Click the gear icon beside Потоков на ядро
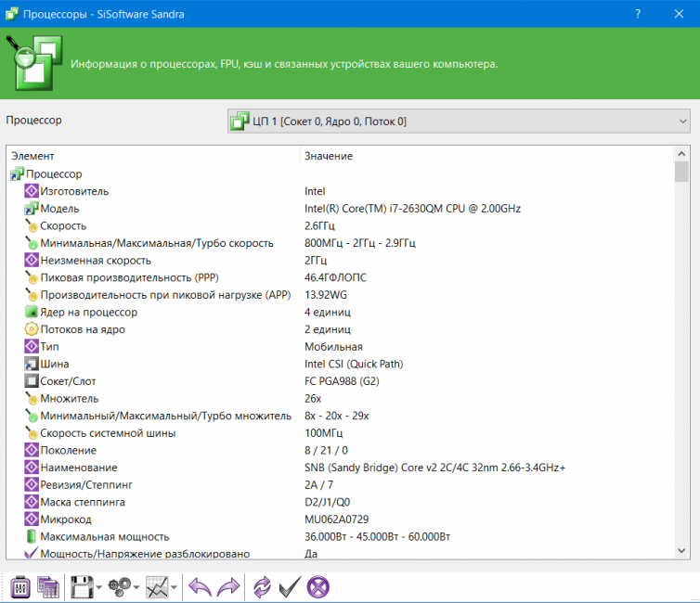This screenshot has width=700, height=603. point(32,329)
